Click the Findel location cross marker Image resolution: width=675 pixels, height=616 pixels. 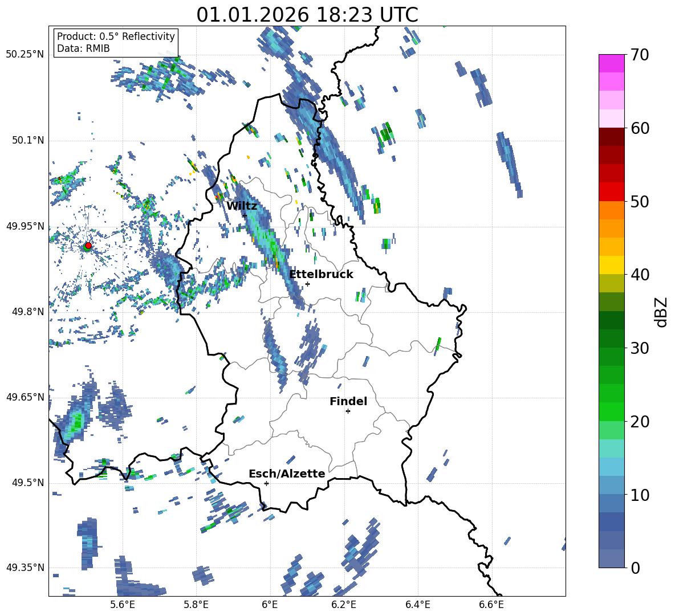pos(348,411)
